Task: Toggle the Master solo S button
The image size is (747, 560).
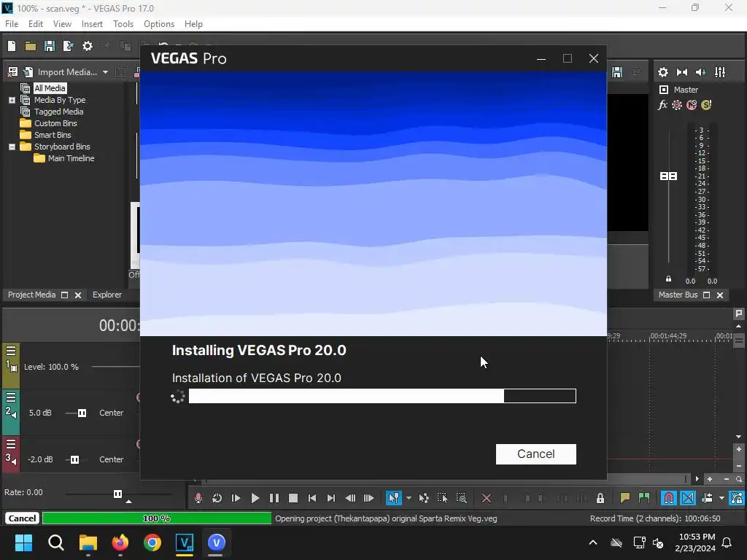Action: 706,105
